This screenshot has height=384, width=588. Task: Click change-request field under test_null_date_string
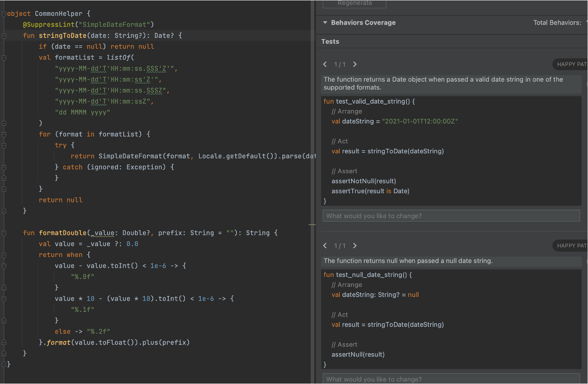coord(451,379)
